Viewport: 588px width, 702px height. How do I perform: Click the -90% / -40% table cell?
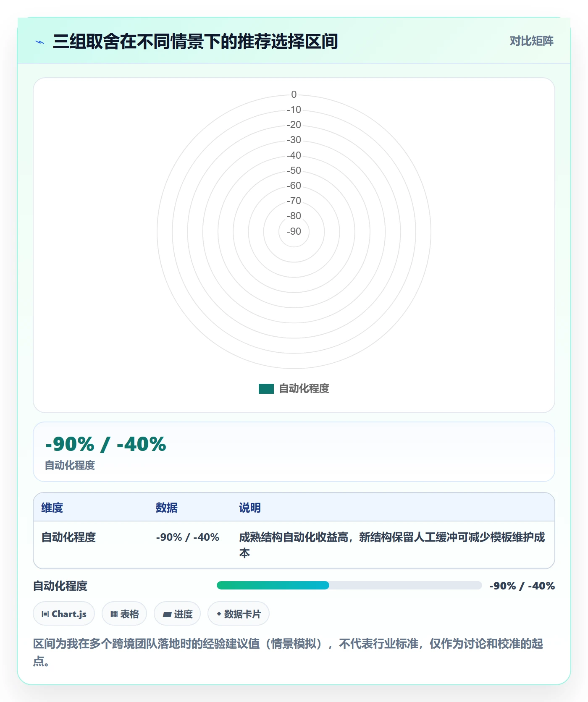tap(188, 537)
